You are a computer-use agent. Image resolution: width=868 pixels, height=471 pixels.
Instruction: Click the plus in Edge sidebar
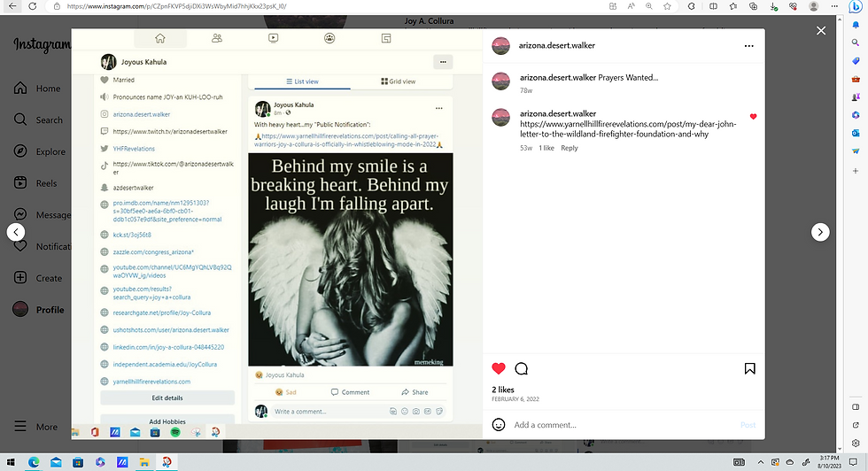tap(856, 171)
